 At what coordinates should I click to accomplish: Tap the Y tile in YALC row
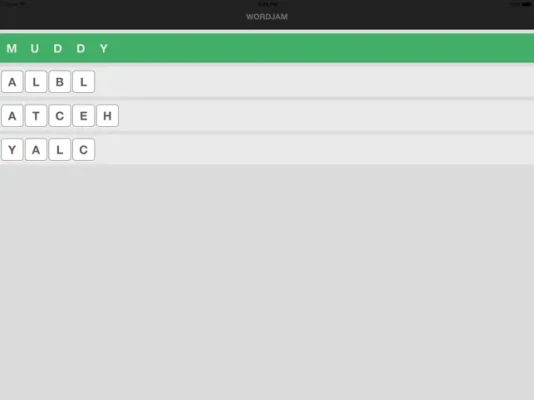[12, 149]
